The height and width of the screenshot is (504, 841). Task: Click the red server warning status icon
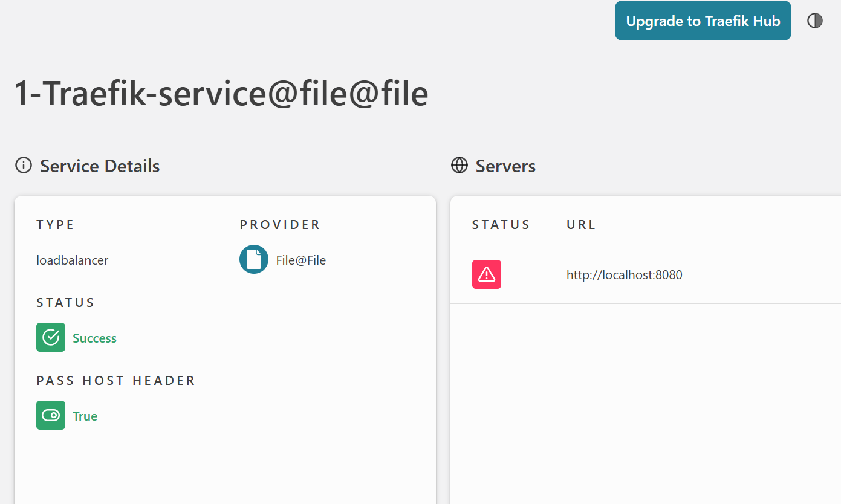pos(486,274)
